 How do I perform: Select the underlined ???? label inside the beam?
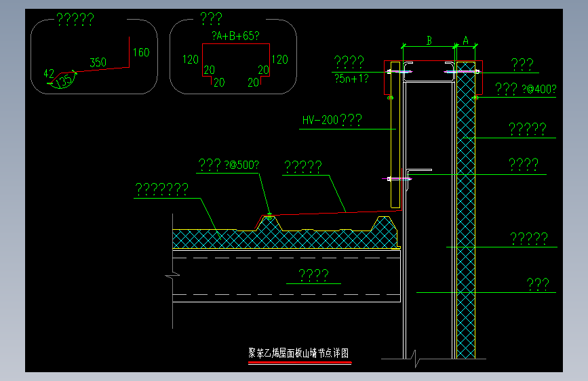click(313, 276)
